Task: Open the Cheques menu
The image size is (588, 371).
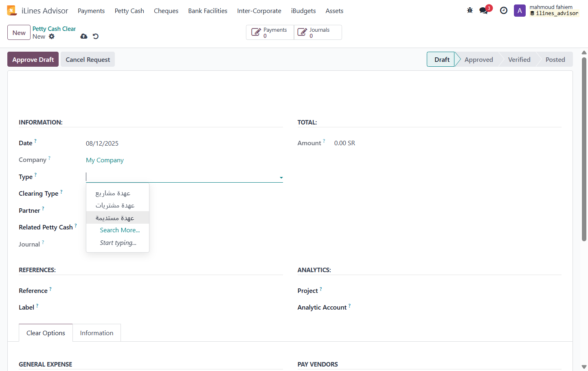Action: [x=166, y=11]
